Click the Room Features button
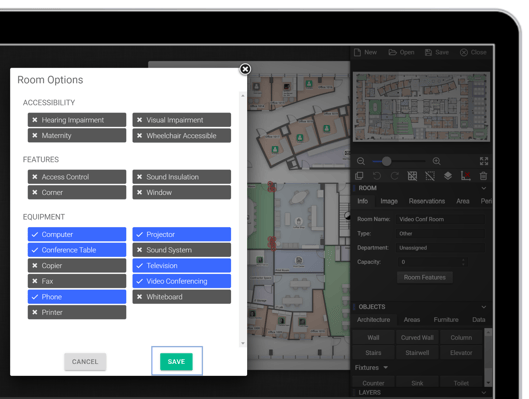 (x=425, y=277)
